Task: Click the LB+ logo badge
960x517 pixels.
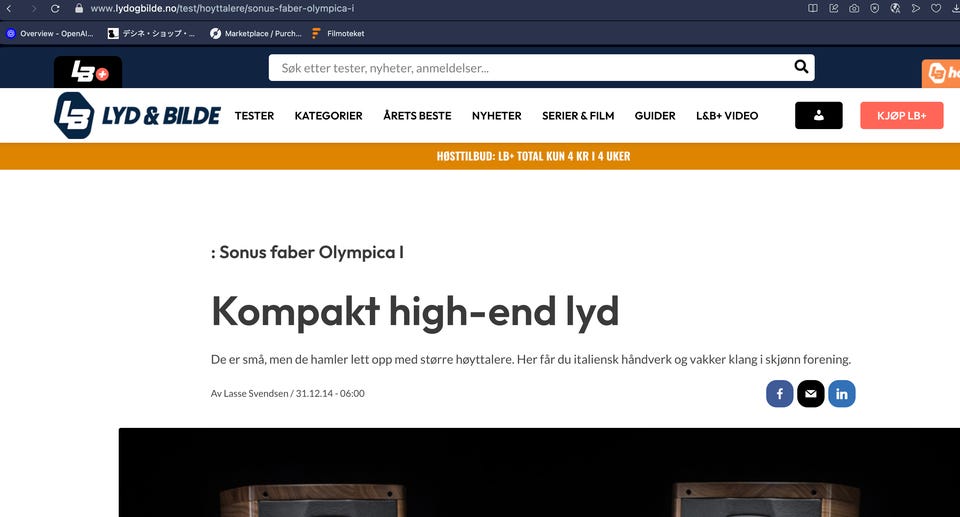Action: coord(88,72)
